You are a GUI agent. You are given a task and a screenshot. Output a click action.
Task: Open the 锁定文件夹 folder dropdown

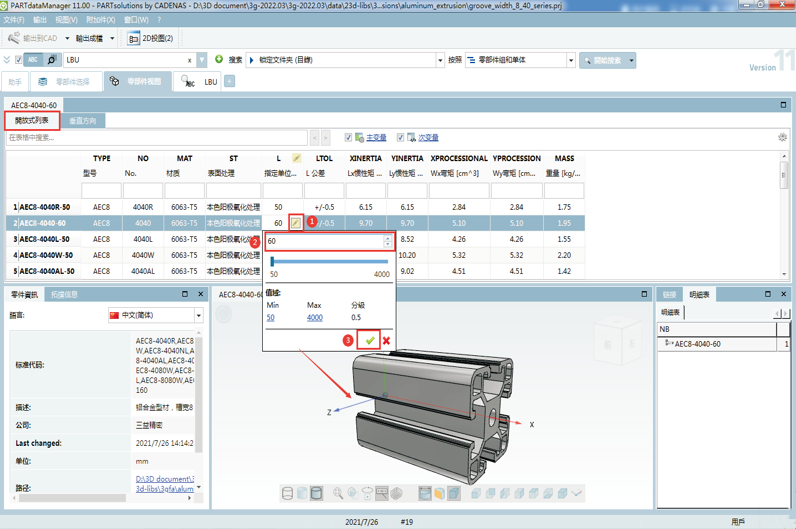pos(440,60)
